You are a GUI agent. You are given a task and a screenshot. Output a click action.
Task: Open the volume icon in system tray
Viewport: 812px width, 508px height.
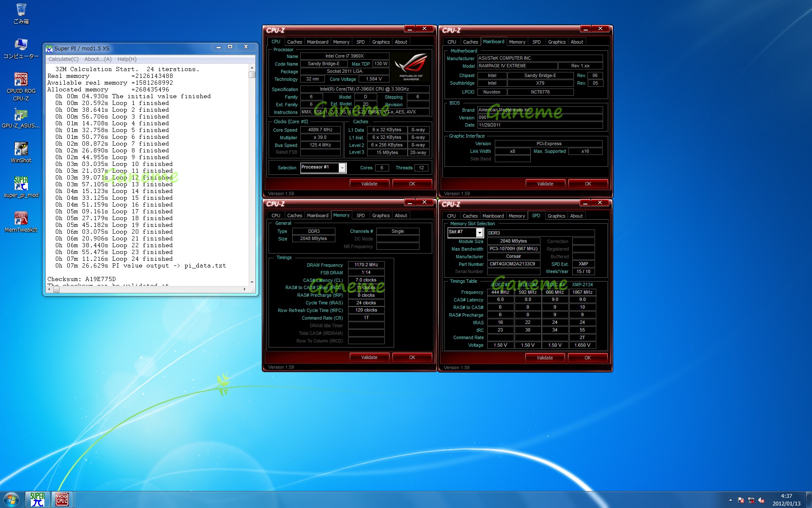point(761,500)
